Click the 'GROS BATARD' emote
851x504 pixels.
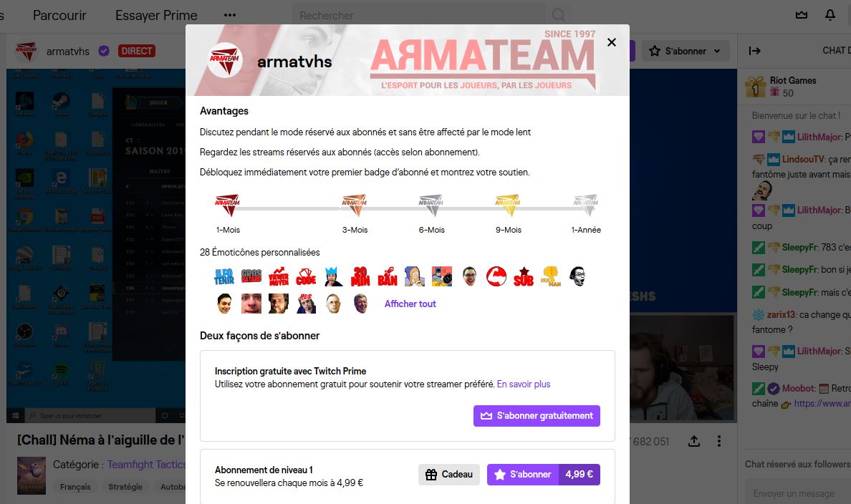[x=251, y=276]
